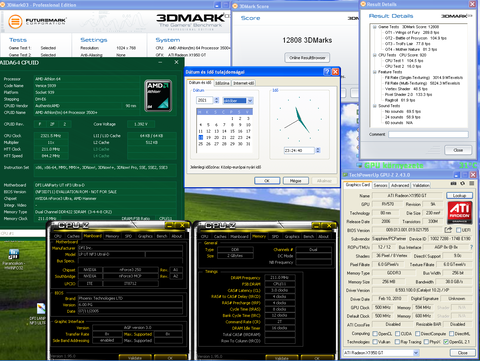Viewport: 480px width, 361px height.
Task: Switch to the Sensors tab in GPU-Z
Action: coord(380,185)
